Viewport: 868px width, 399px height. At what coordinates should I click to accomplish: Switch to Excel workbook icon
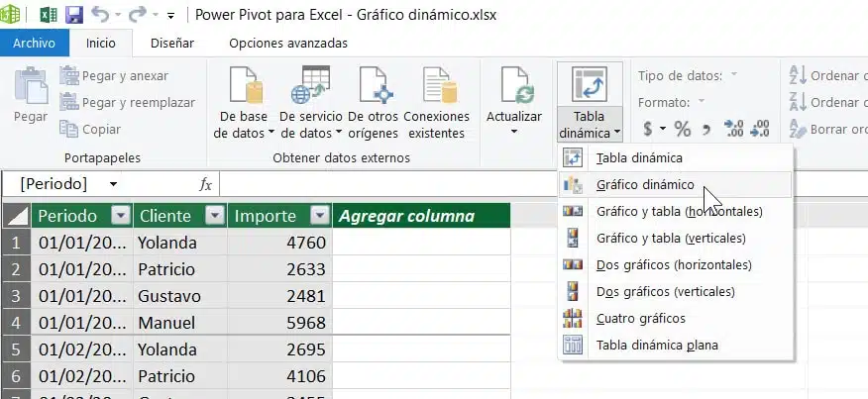tap(49, 15)
